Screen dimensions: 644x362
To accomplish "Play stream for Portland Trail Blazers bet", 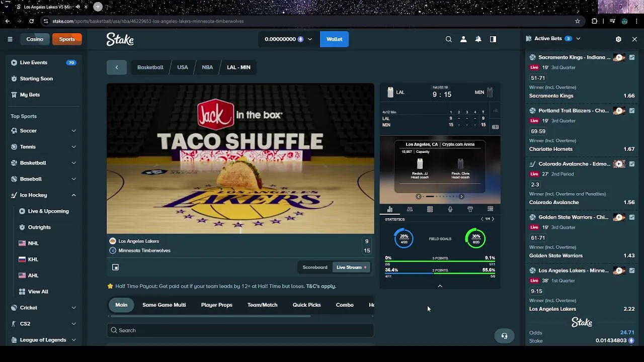I will pos(619,111).
